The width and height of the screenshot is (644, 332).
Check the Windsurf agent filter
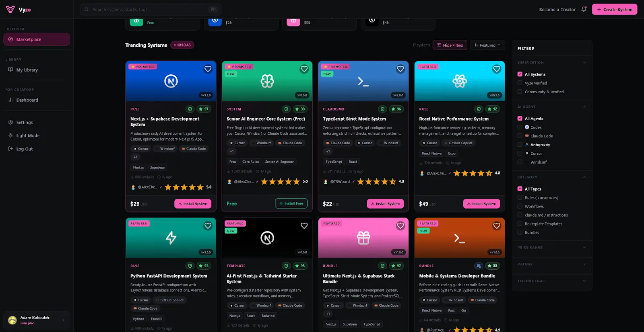(x=520, y=162)
